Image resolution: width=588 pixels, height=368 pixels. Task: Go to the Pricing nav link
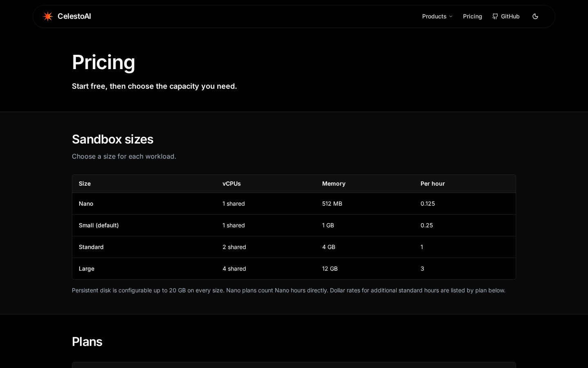[x=472, y=16]
